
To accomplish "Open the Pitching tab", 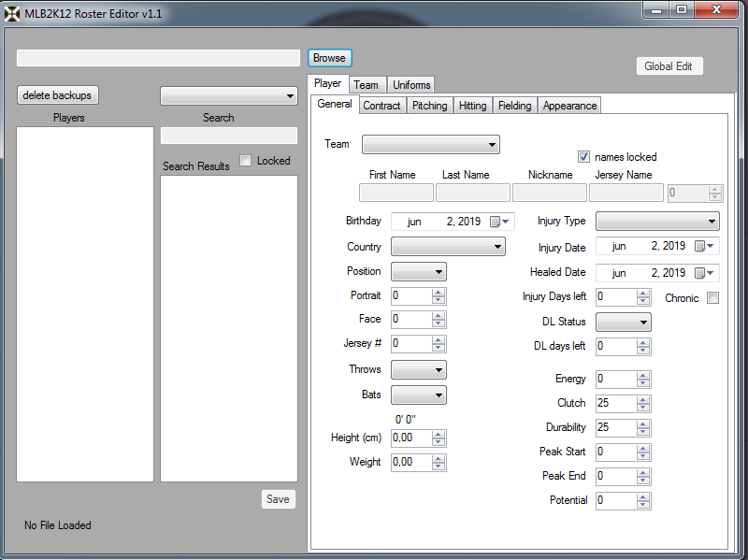I will point(430,106).
